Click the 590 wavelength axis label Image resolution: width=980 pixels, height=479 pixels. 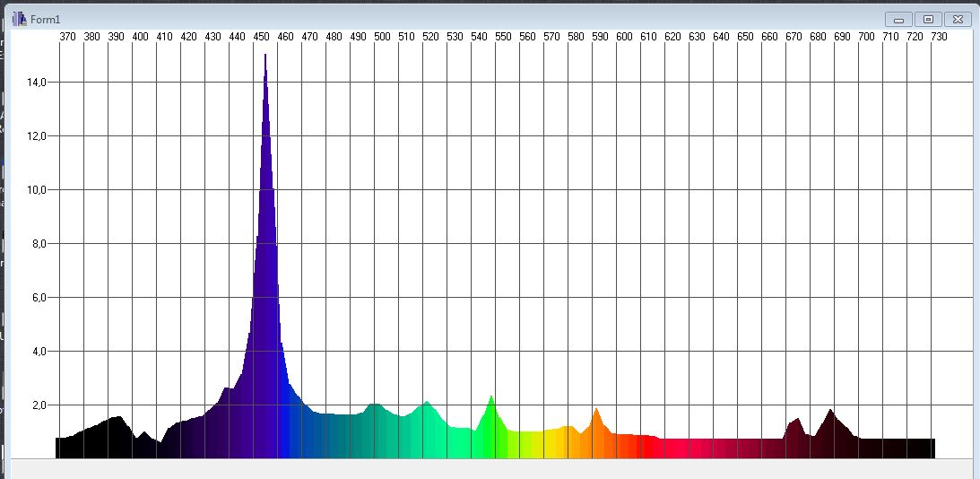600,37
